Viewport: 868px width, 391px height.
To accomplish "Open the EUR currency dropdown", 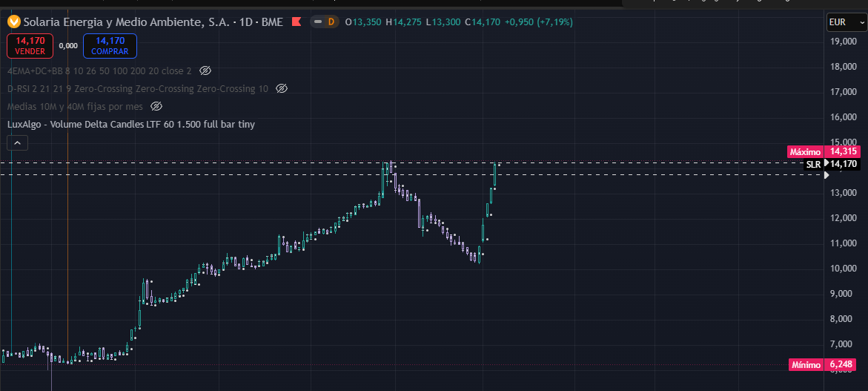I will click(x=845, y=23).
